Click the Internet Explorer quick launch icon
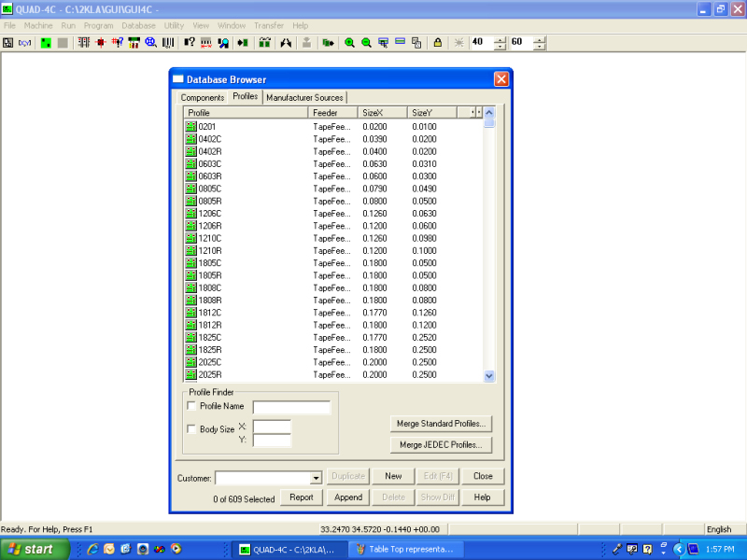The height and width of the screenshot is (560, 747). 92,549
